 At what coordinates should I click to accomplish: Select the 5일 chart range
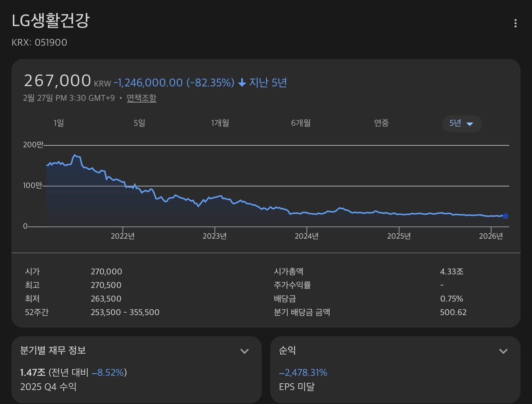139,123
